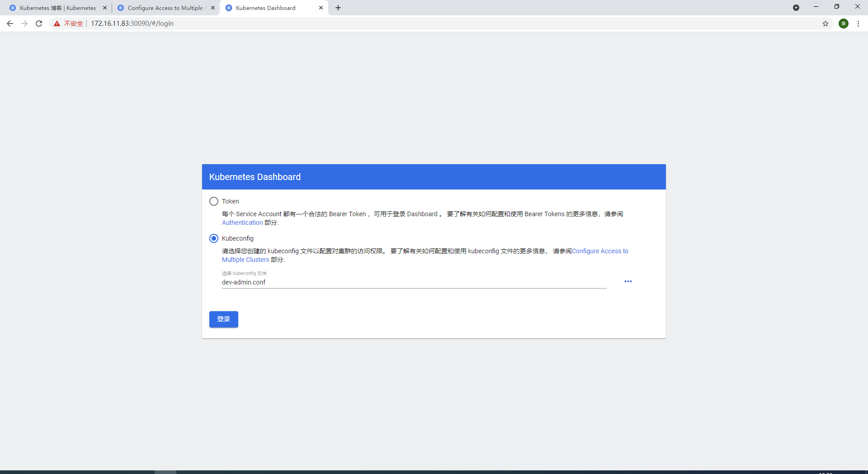Minimize the browser window
This screenshot has height=474, width=868.
click(816, 7)
